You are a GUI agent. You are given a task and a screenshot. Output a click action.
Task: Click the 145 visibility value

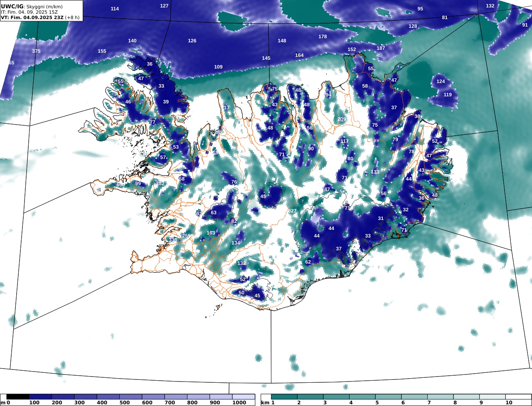[266, 58]
